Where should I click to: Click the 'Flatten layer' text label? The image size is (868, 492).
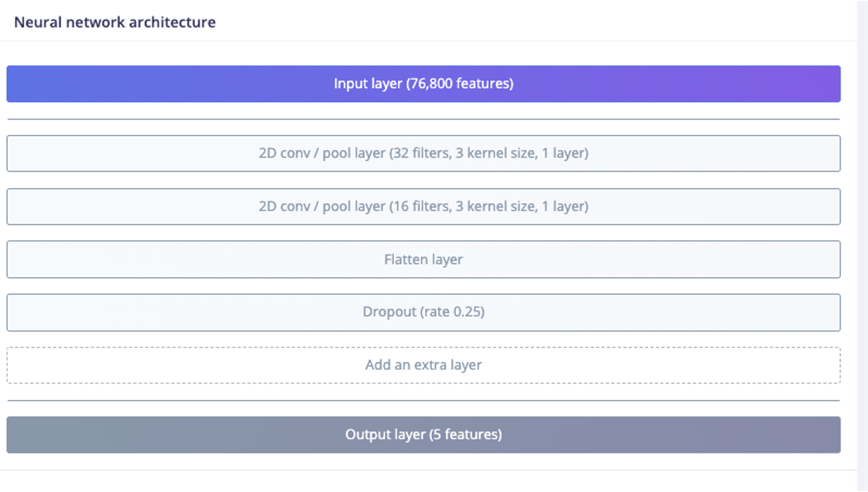423,259
